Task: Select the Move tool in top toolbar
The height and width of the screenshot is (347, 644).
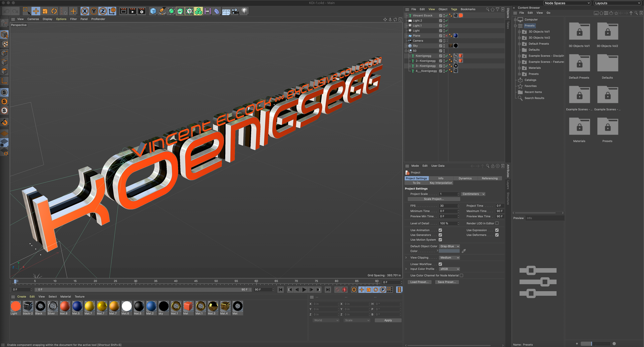Action: [x=36, y=11]
